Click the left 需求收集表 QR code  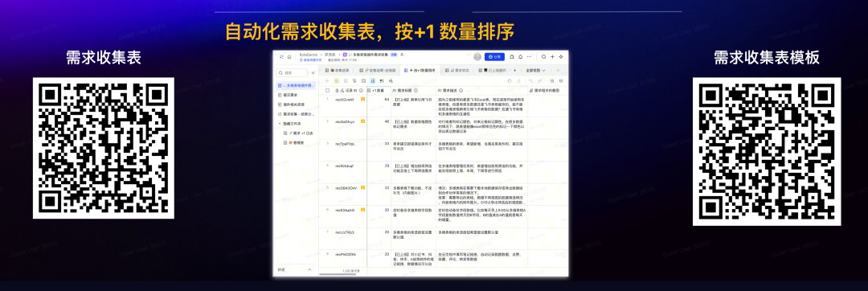[104, 148]
